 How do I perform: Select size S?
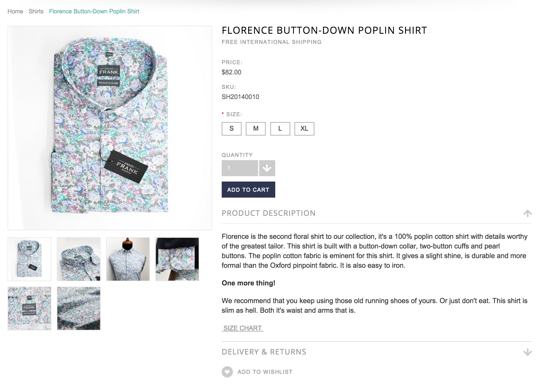point(231,129)
